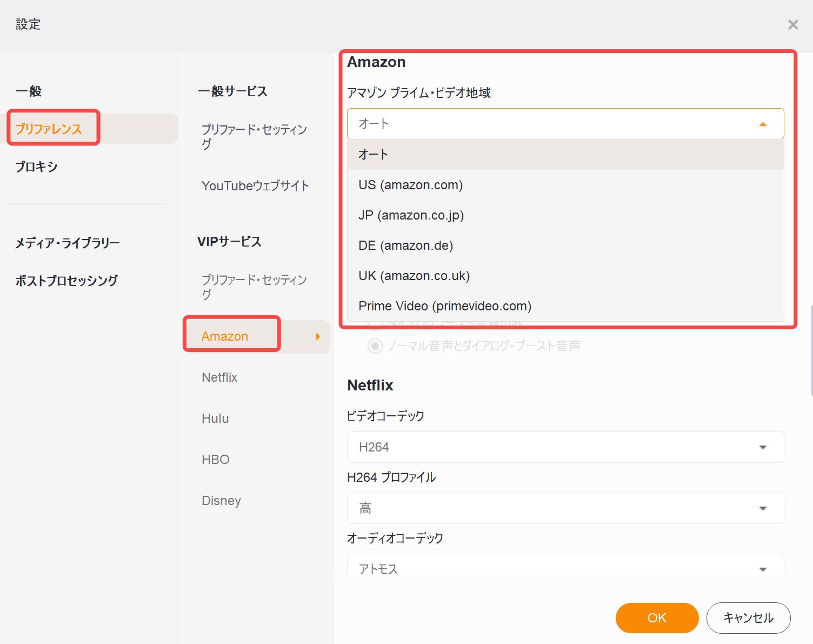Viewport: 813px width, 644px height.
Task: Close the 設定 dialog with X
Action: 793,24
